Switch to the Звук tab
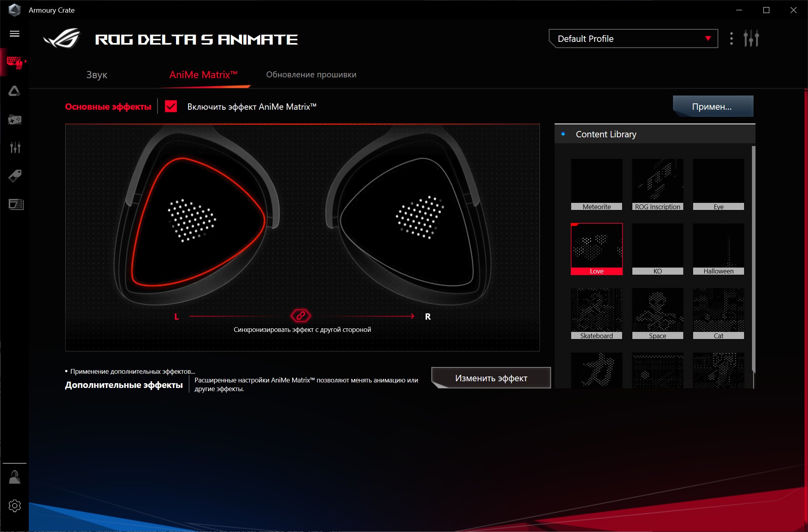808x532 pixels. coord(97,75)
